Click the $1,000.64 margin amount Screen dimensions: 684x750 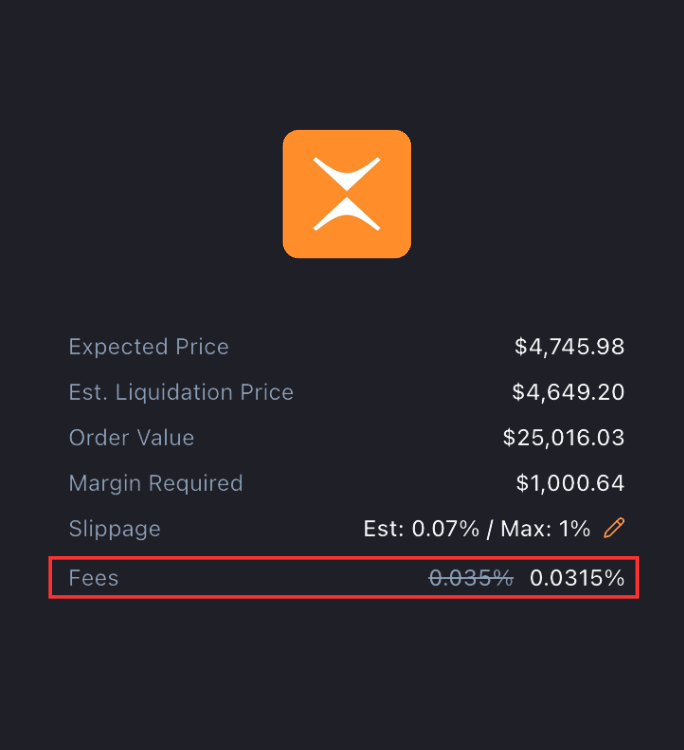(570, 483)
